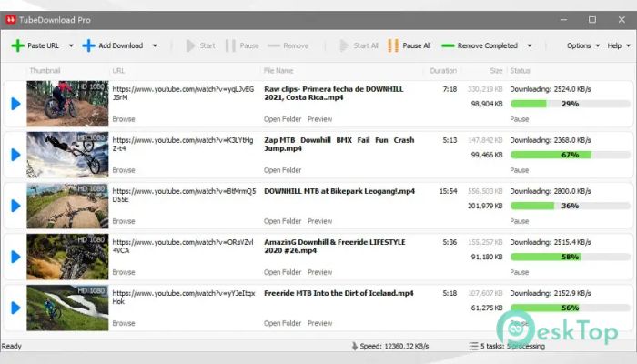Screen dimensions: 637x364
Task: Click the blue plus Add Download icon
Action: [x=88, y=45]
